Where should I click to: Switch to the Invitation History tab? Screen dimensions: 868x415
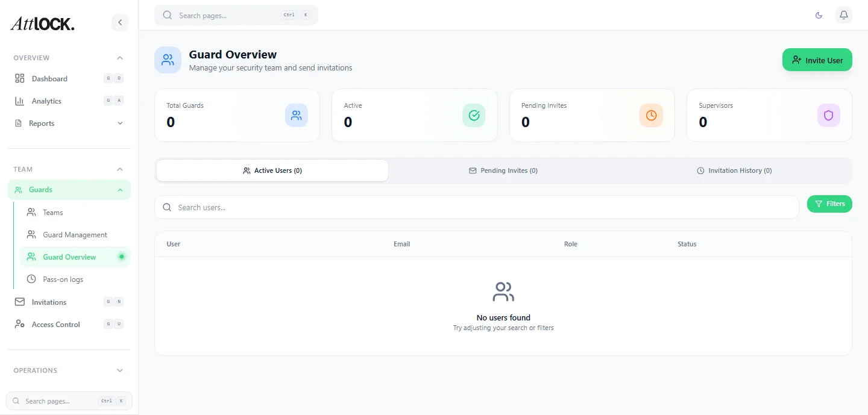(734, 170)
